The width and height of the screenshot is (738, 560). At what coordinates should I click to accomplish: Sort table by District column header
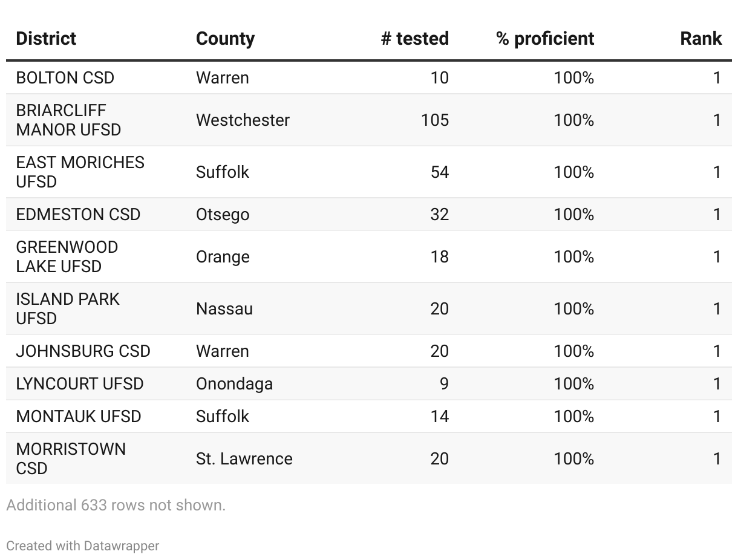pos(46,39)
